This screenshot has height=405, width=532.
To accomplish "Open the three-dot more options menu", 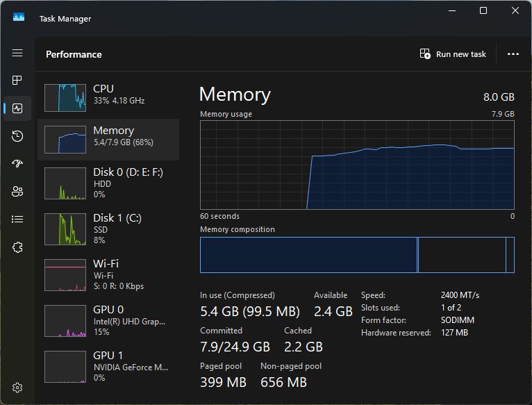I will (513, 54).
